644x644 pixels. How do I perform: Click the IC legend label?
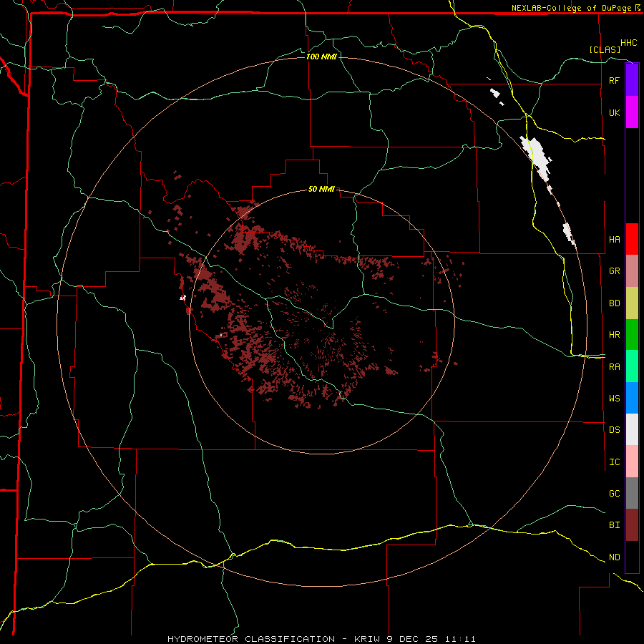tap(614, 462)
